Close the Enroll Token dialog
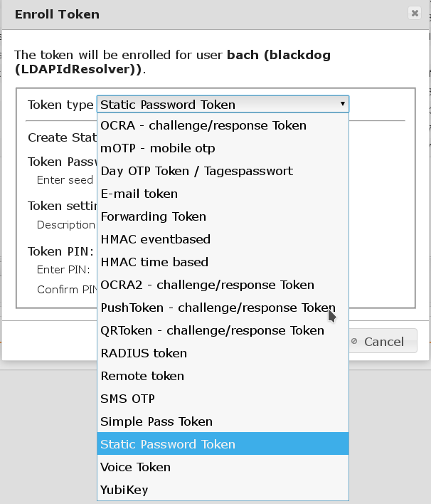Viewport: 431px width, 504px height. 415,13
